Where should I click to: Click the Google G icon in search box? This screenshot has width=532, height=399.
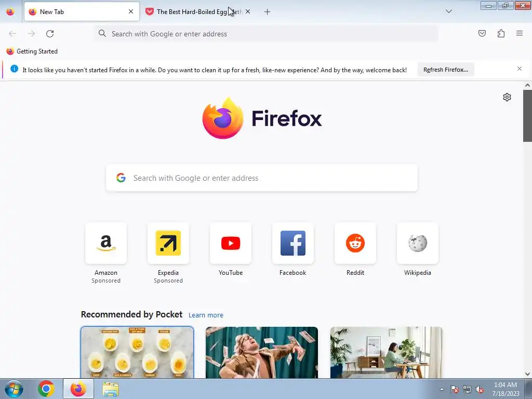pyautogui.click(x=121, y=178)
